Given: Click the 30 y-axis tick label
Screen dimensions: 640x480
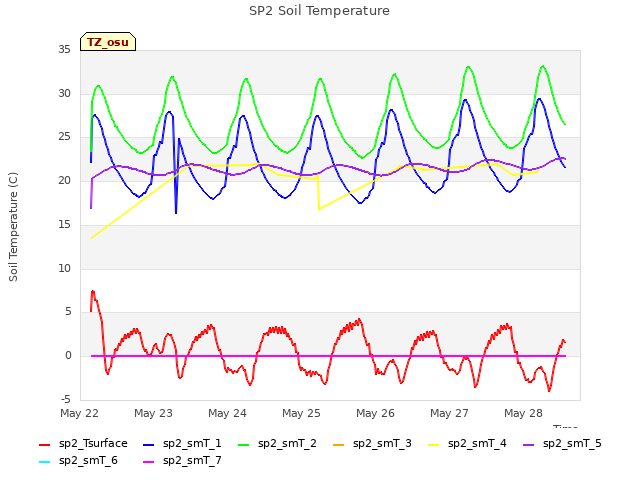Looking at the screenshot, I should (x=64, y=93).
